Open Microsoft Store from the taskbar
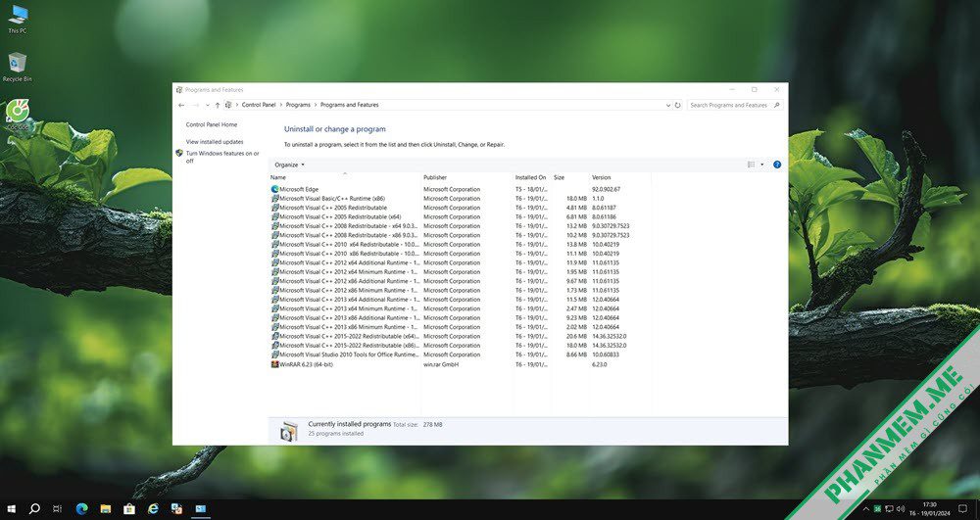The image size is (980, 520). (x=129, y=509)
